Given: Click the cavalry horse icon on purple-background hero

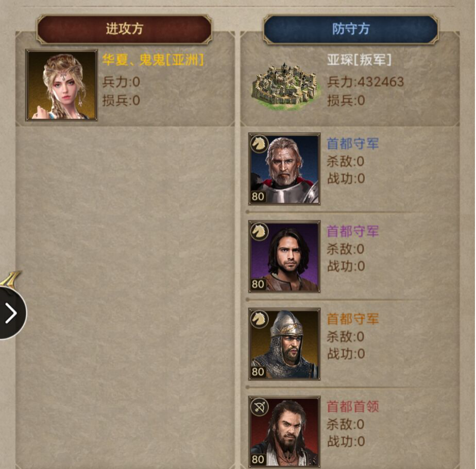Looking at the screenshot, I should click(x=259, y=232).
